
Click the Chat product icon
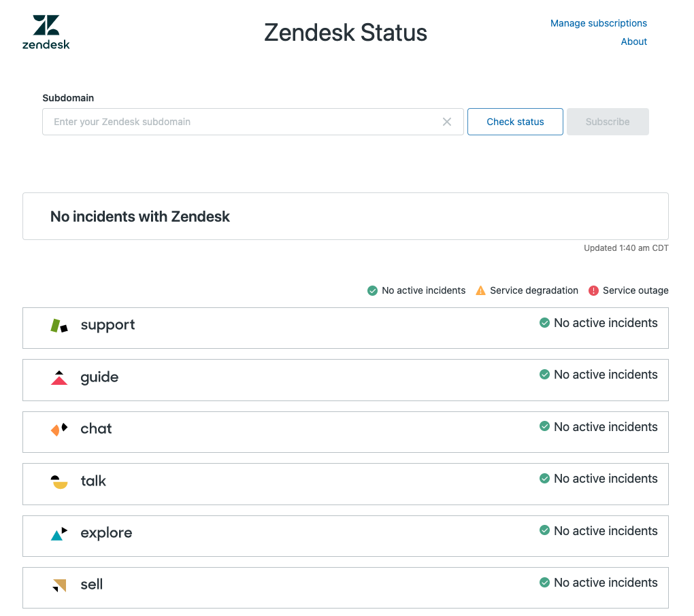coord(59,430)
